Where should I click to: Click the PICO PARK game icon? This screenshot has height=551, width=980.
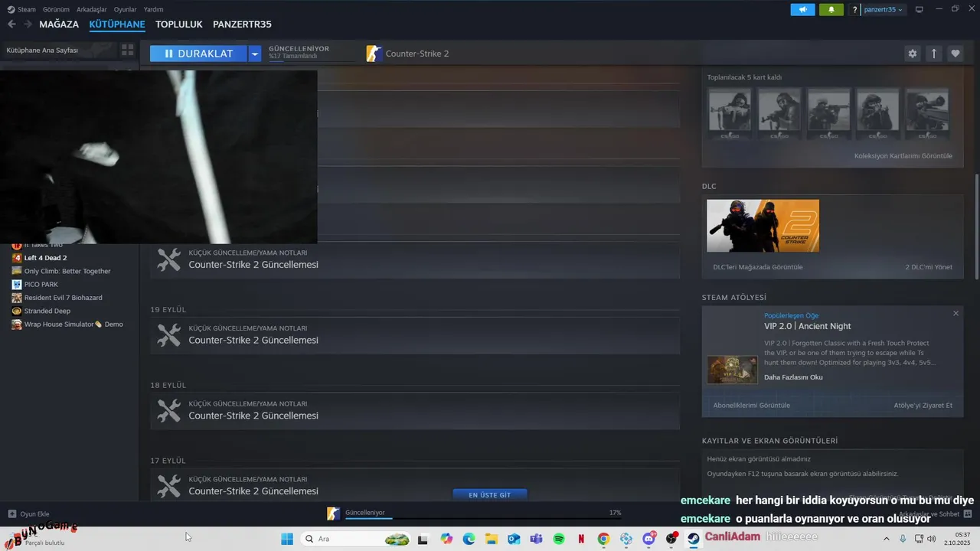point(17,284)
